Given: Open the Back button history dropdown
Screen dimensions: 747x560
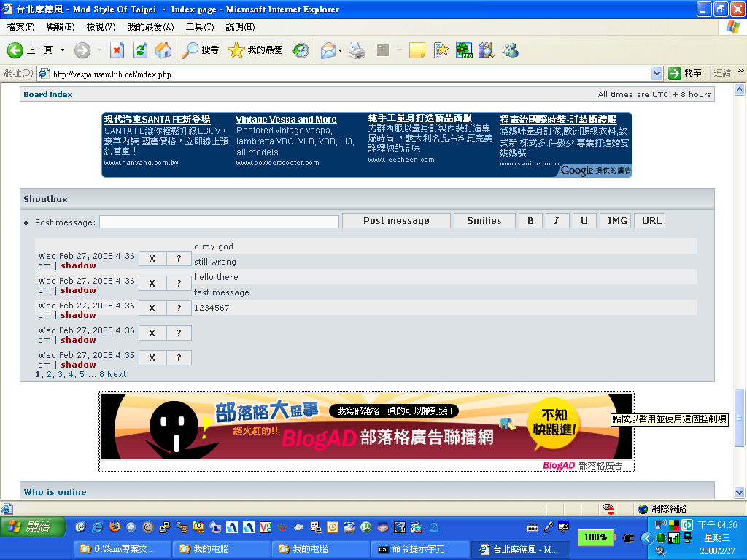Looking at the screenshot, I should 62,50.
